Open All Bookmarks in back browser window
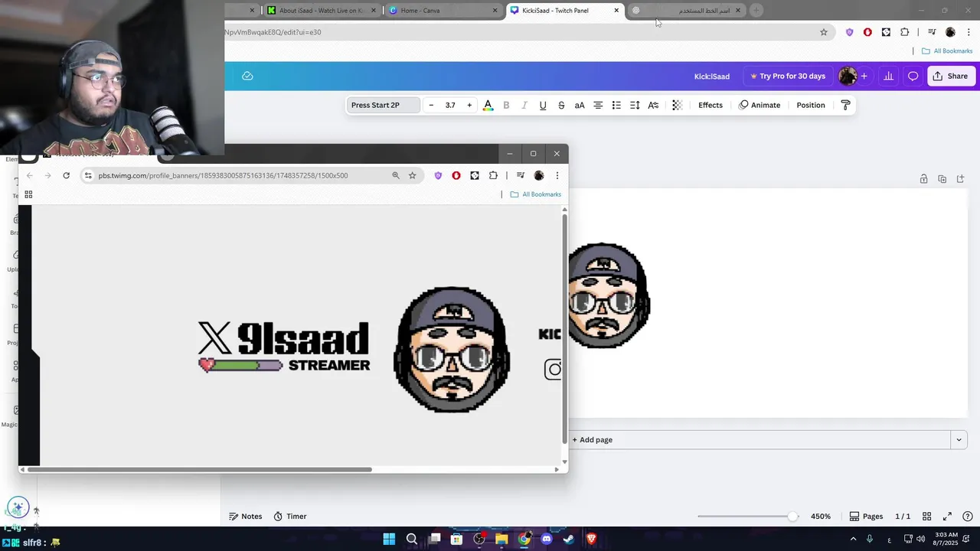This screenshot has height=551, width=980. coord(946,51)
